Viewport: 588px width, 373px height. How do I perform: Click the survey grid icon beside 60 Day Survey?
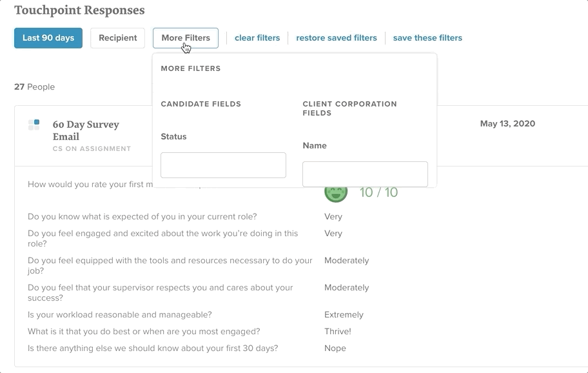pyautogui.click(x=34, y=125)
